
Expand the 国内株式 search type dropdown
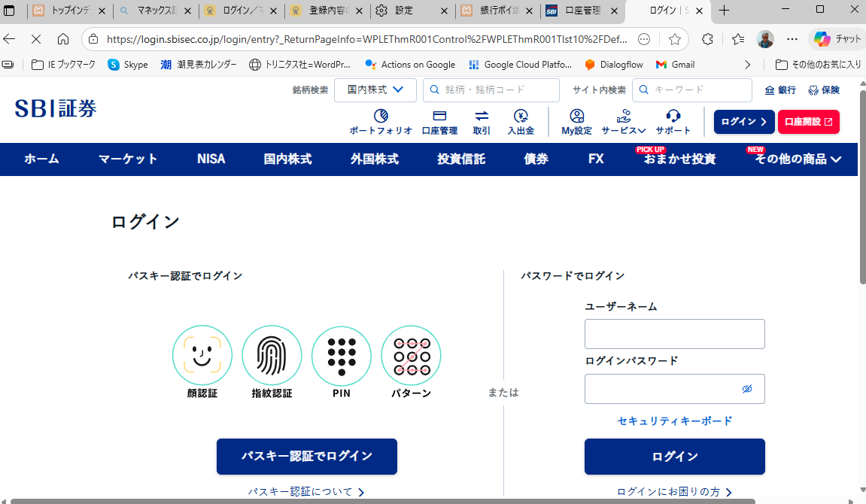[x=375, y=90]
